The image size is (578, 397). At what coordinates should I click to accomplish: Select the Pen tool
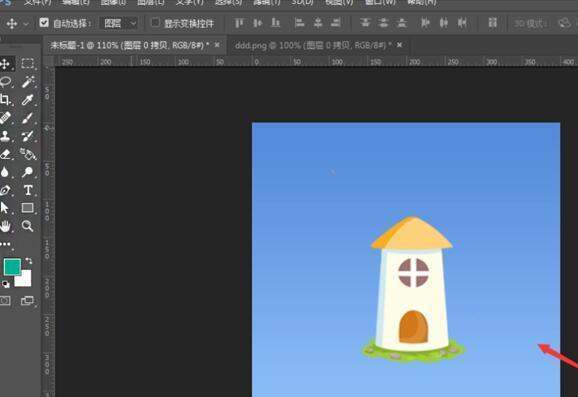pyautogui.click(x=5, y=190)
